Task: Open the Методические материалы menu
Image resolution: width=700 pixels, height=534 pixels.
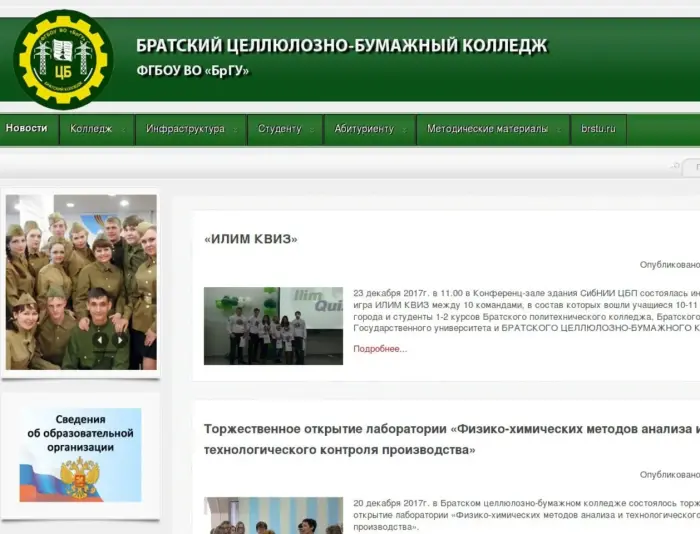Action: click(x=493, y=129)
